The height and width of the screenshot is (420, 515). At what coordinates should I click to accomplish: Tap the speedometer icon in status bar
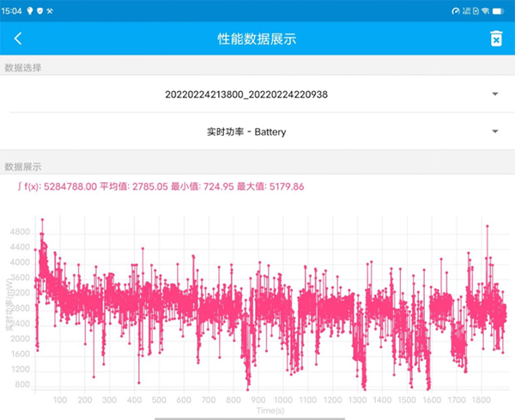pyautogui.click(x=455, y=9)
